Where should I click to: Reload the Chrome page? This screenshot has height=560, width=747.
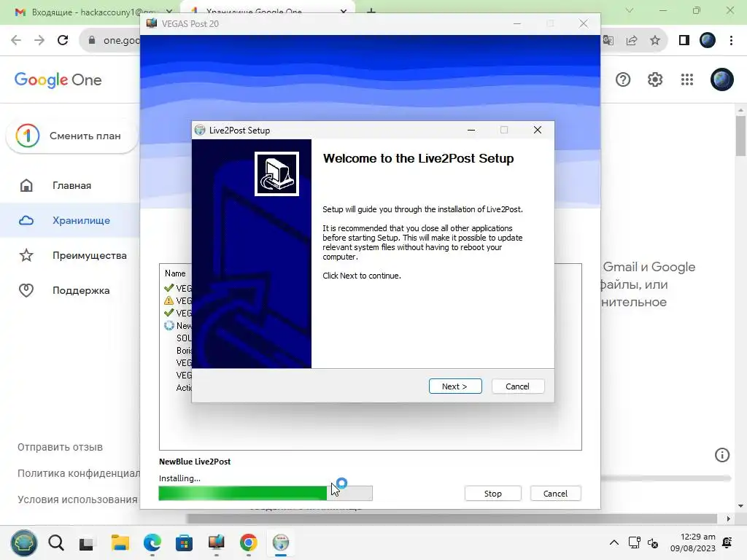[63, 40]
